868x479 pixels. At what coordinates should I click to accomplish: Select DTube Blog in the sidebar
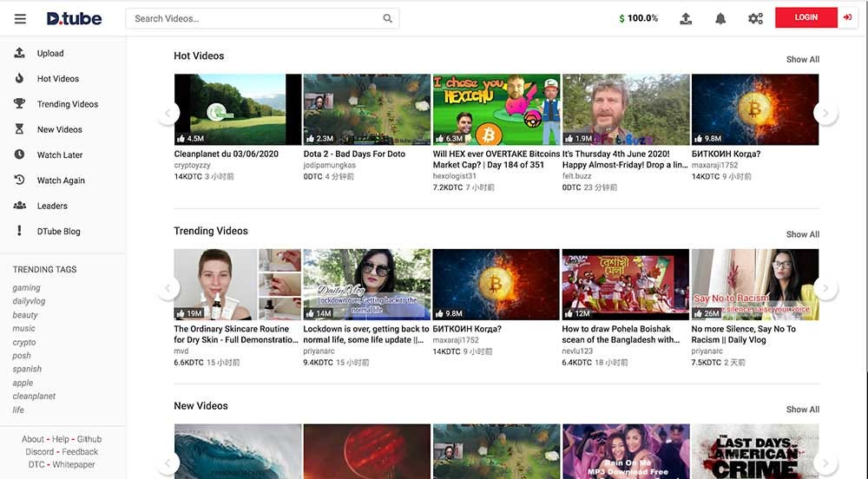59,231
